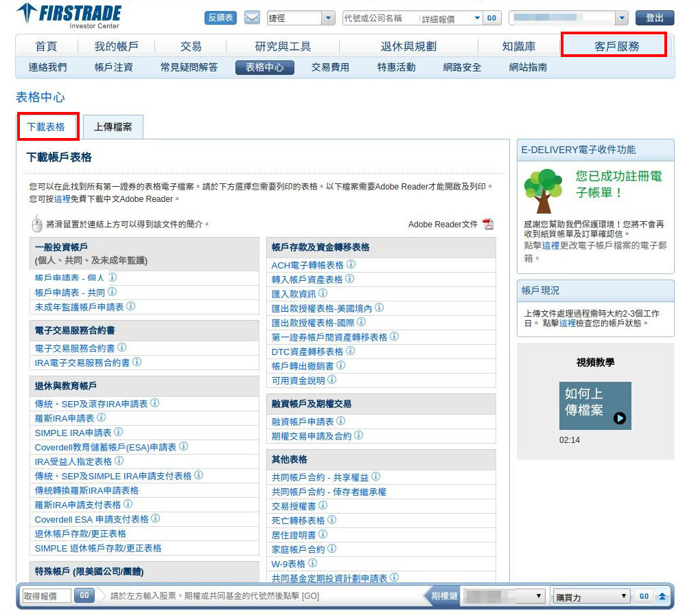
Task: Open the 詳細報價 quote type dropdown
Action: 477,18
